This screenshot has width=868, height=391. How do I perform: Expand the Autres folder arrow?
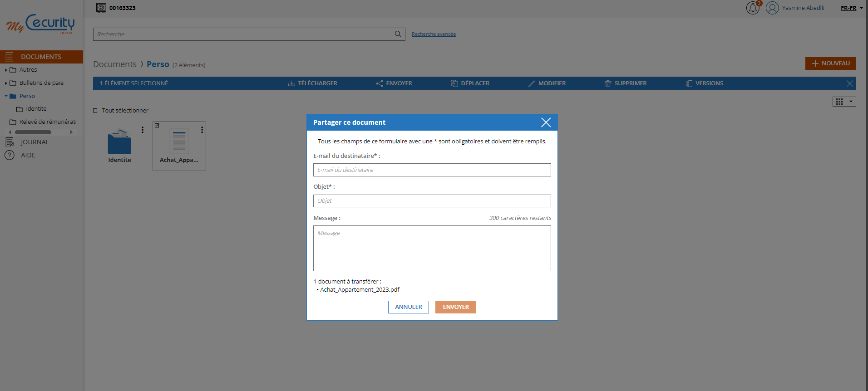point(6,70)
